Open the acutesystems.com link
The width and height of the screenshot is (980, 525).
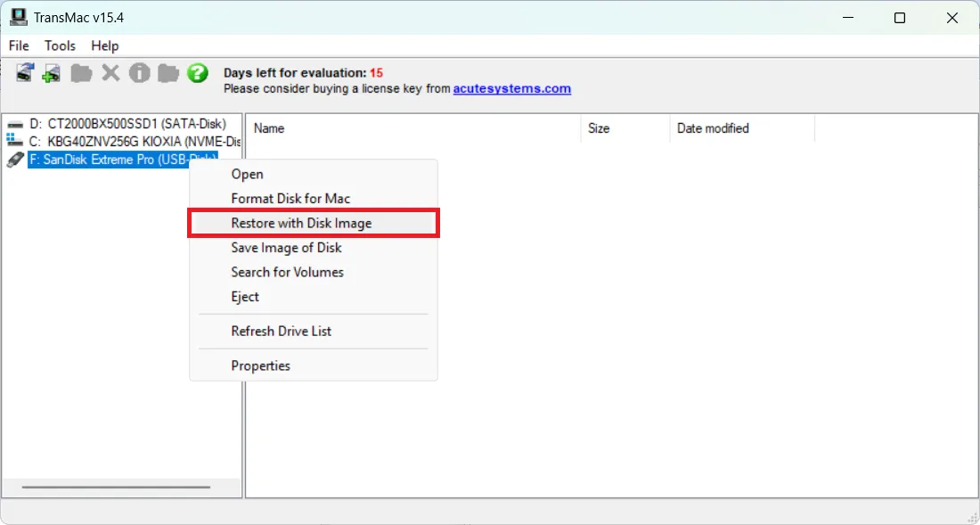click(512, 89)
